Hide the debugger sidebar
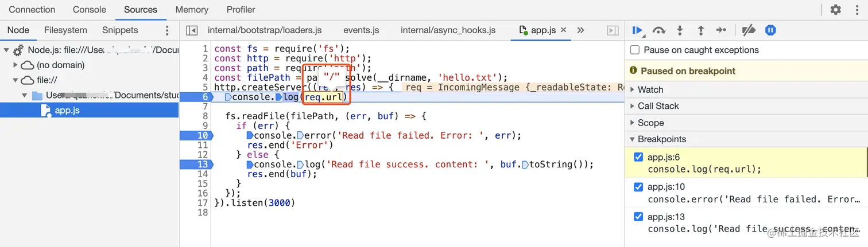The image size is (868, 247). pyautogui.click(x=613, y=30)
